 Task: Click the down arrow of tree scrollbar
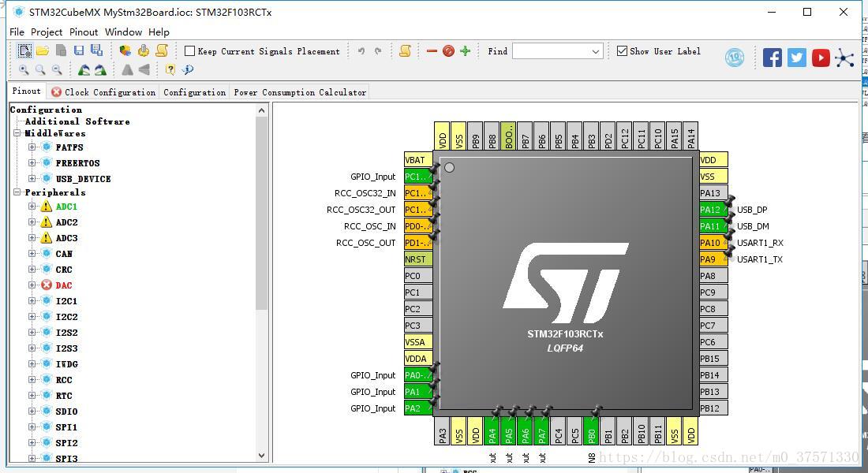pos(262,456)
